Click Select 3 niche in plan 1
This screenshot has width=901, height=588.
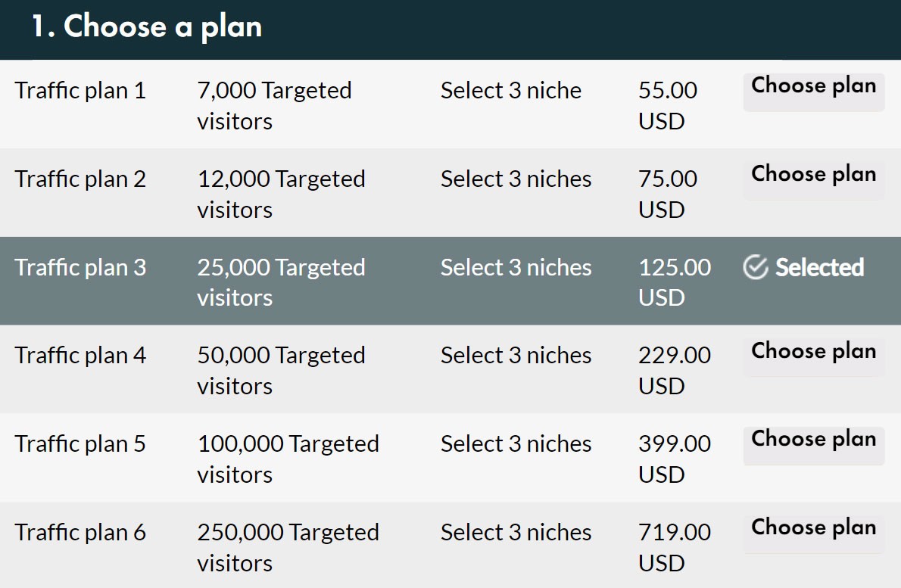pos(511,91)
